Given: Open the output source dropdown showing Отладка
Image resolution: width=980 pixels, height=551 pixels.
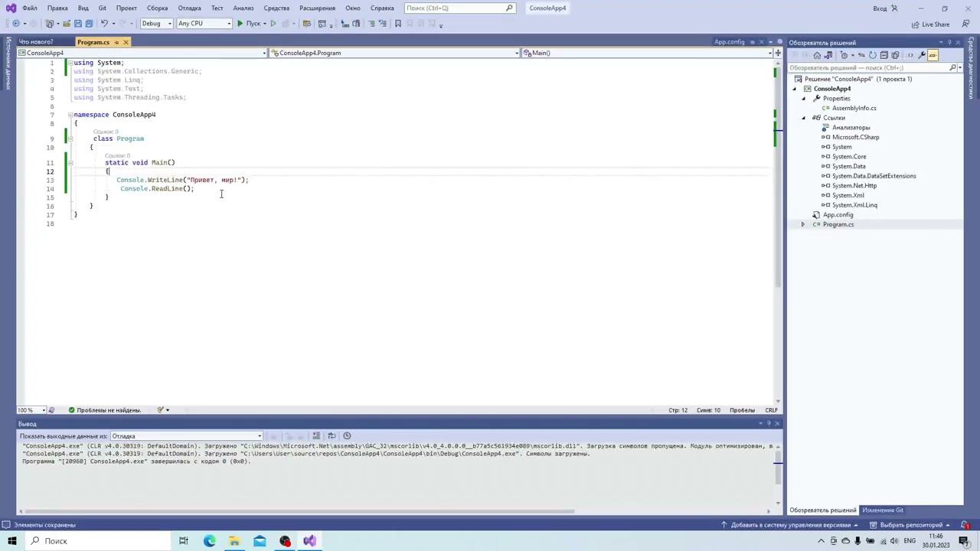Looking at the screenshot, I should pos(187,435).
